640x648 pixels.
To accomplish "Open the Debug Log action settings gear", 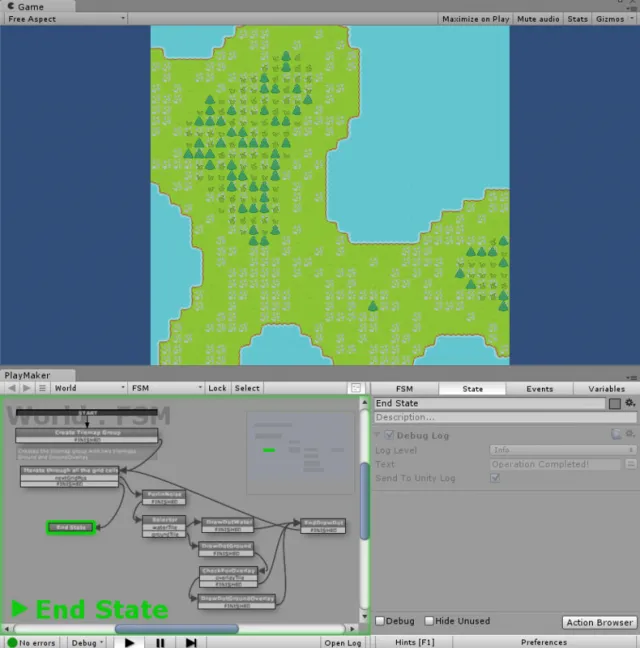I will 630,434.
